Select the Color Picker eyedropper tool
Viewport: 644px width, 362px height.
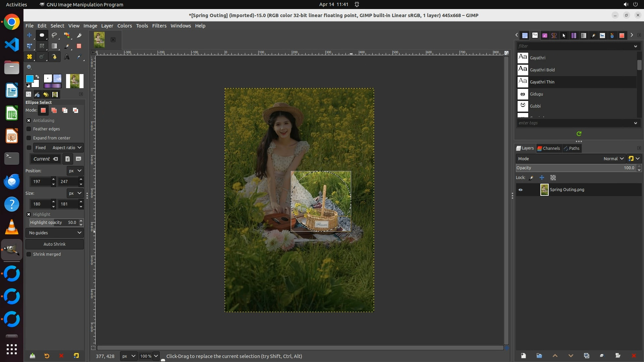pyautogui.click(x=79, y=57)
